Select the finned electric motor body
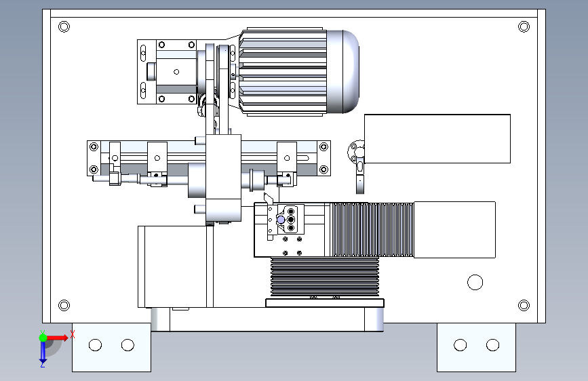This screenshot has width=588, height=381. pos(283,71)
